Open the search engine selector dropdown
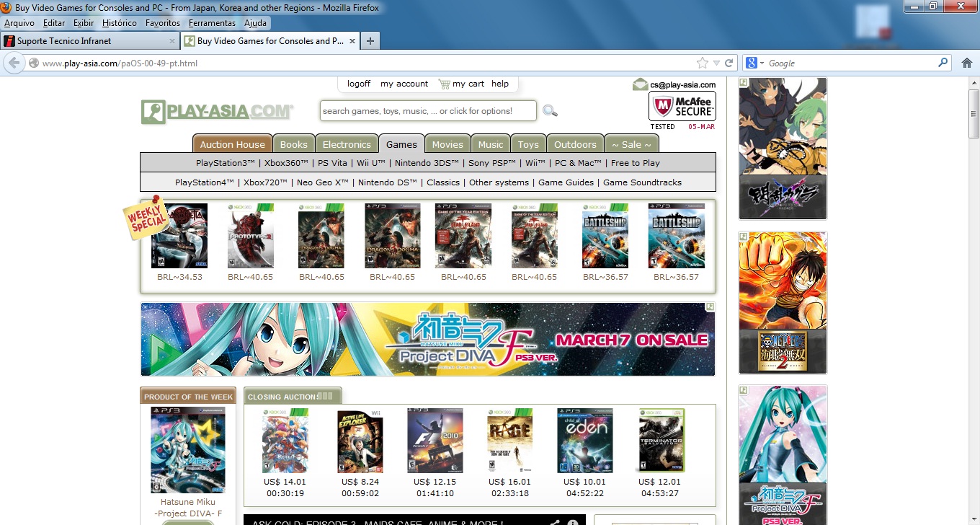This screenshot has width=980, height=525. tap(754, 63)
